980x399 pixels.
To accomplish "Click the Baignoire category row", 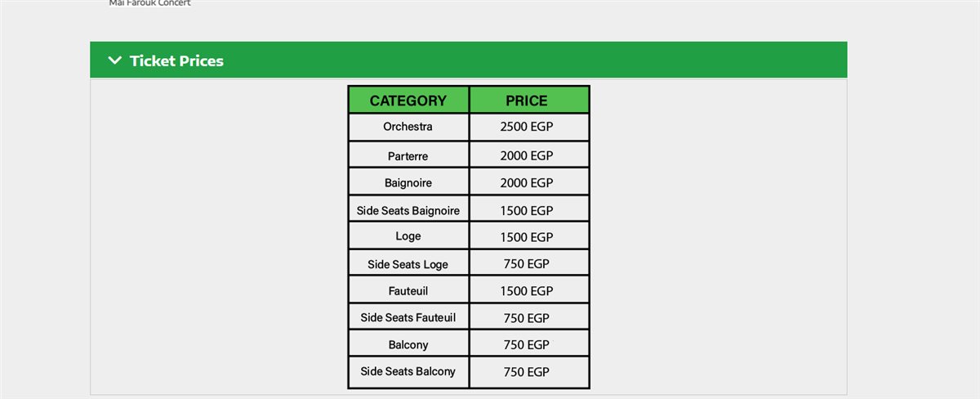I will (408, 182).
